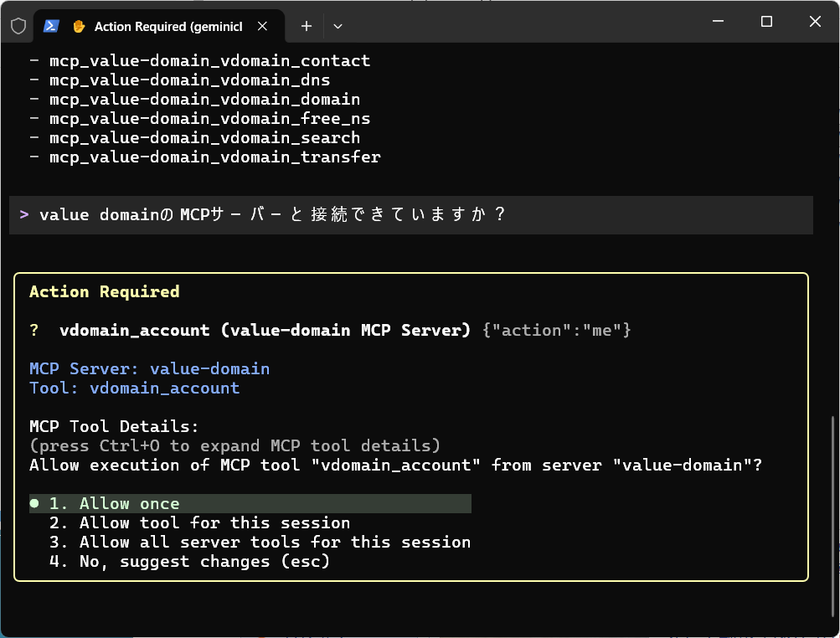Image resolution: width=840 pixels, height=638 pixels.
Task: Switch to the Action Required tab
Action: (x=159, y=26)
